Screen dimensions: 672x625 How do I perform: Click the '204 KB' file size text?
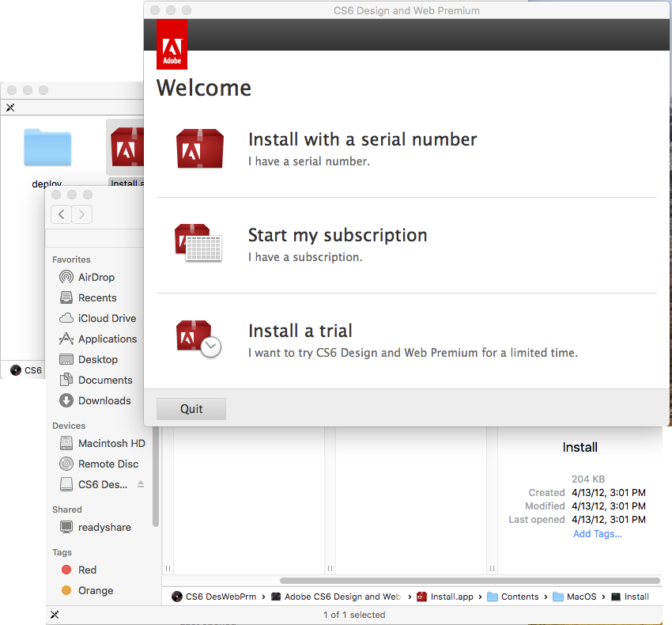pos(588,479)
